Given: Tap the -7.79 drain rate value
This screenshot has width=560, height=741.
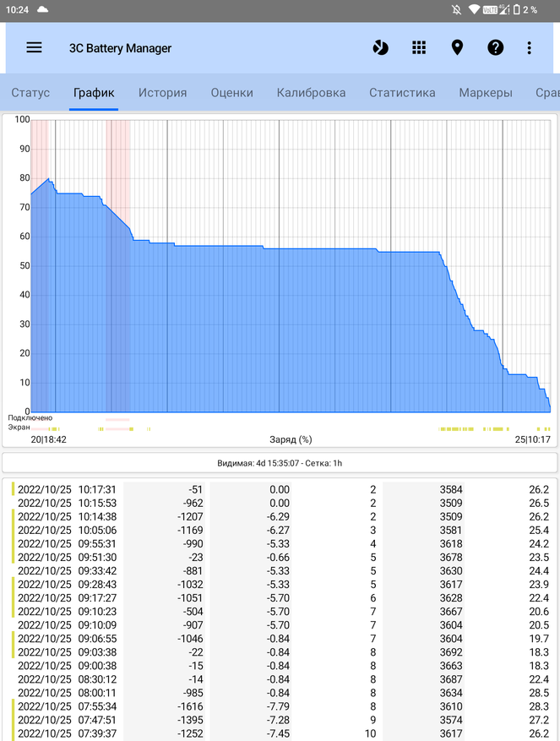Looking at the screenshot, I should 278,706.
